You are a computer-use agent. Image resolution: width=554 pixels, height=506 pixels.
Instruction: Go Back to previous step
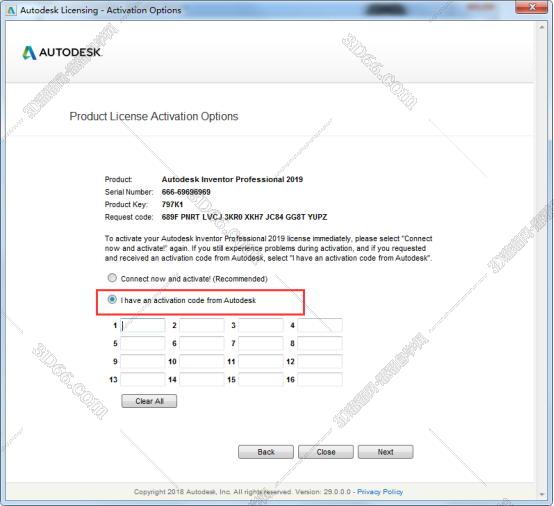266,452
